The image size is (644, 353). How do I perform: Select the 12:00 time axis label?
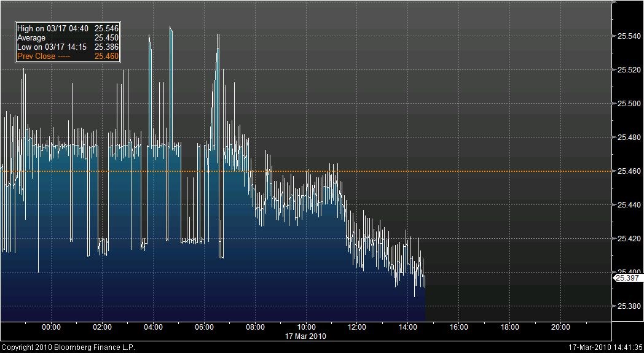(x=357, y=327)
